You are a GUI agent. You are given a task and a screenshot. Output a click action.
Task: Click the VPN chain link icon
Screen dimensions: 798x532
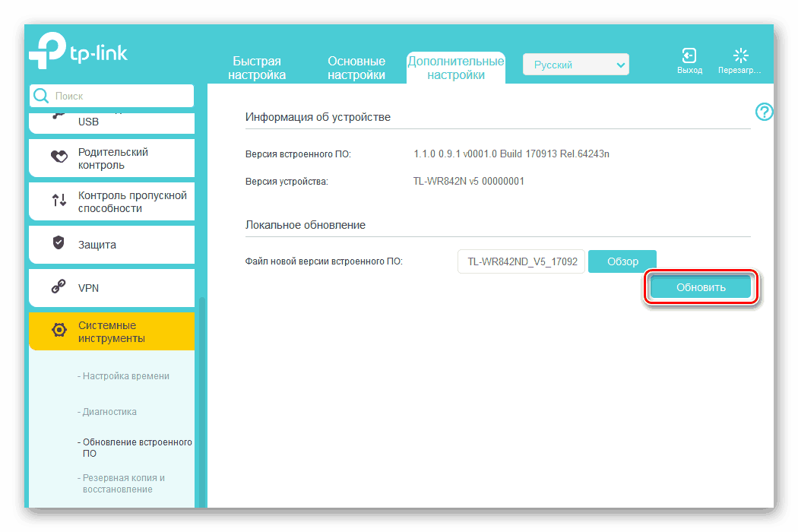tap(59, 287)
